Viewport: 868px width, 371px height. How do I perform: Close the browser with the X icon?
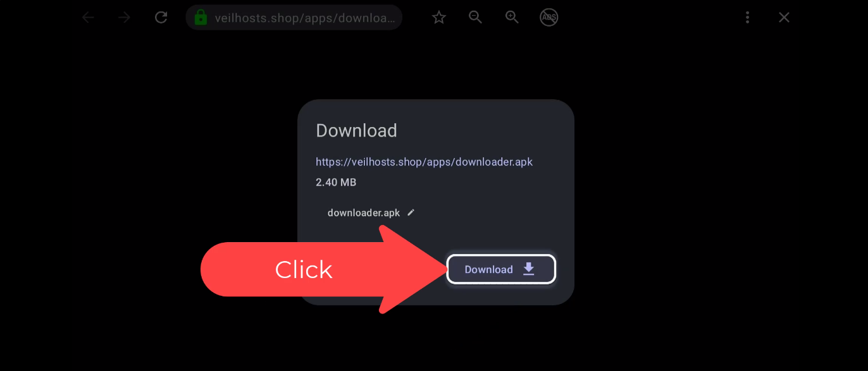(784, 18)
